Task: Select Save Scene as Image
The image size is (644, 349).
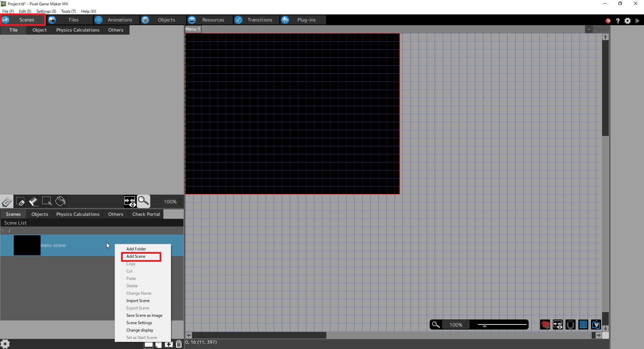Action: (x=143, y=315)
